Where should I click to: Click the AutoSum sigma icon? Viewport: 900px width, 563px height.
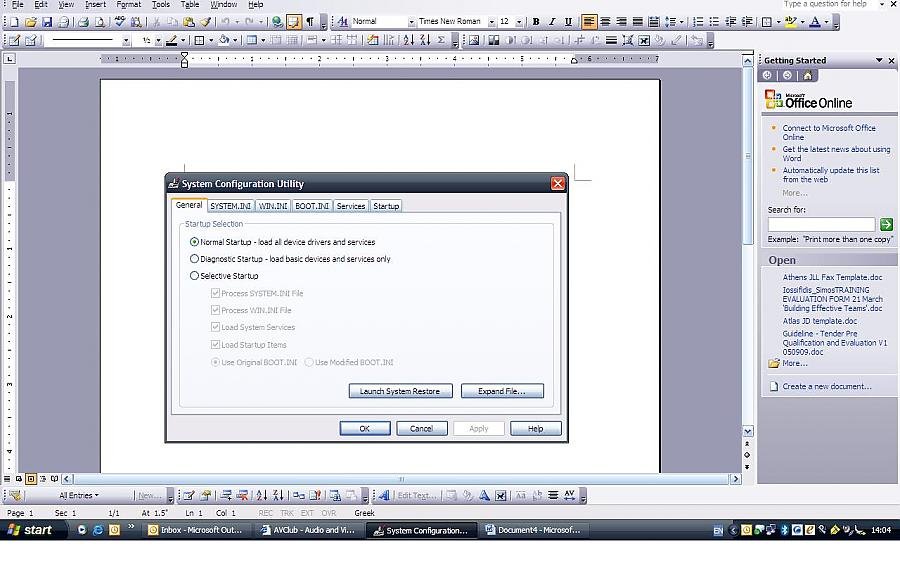tap(441, 40)
